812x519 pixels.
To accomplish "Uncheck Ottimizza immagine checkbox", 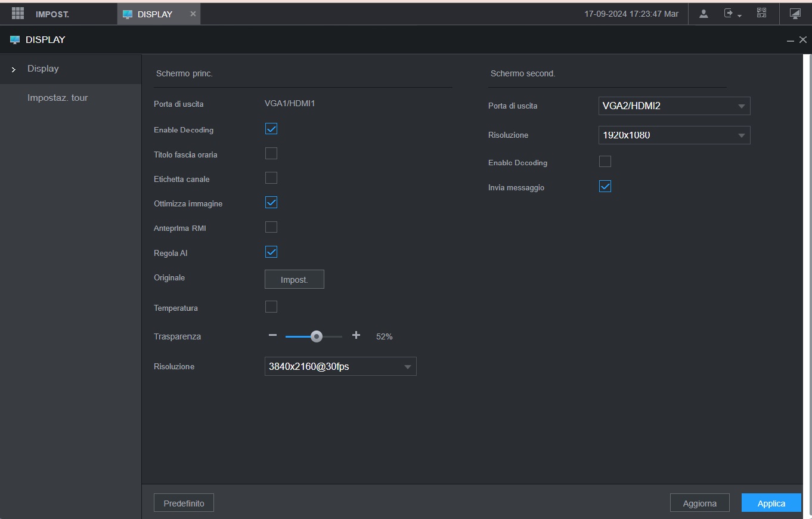I will 271,203.
